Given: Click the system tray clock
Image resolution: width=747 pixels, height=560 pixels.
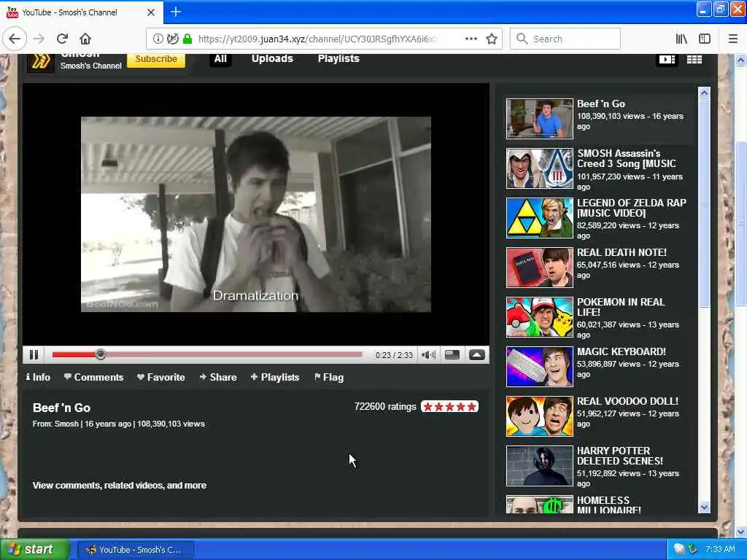Looking at the screenshot, I should click(720, 549).
